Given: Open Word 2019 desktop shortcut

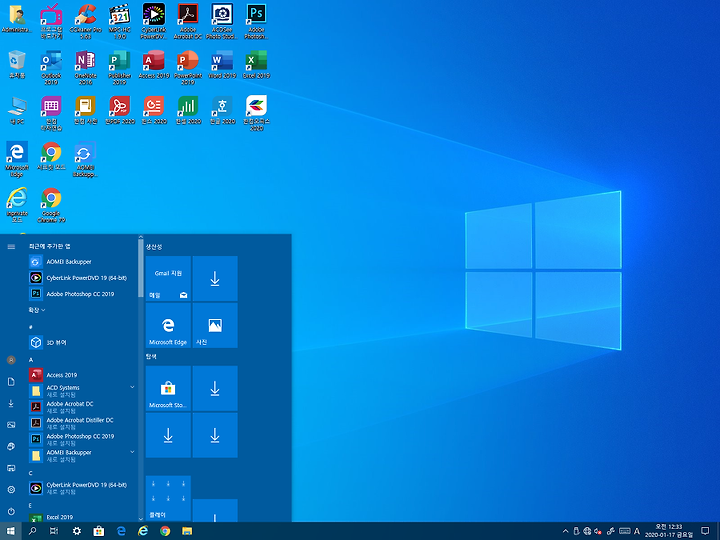Looking at the screenshot, I should [222, 64].
